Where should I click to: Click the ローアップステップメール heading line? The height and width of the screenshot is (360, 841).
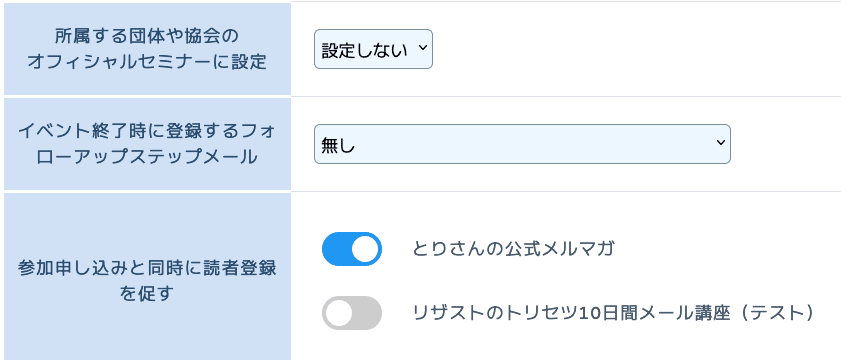[x=146, y=157]
